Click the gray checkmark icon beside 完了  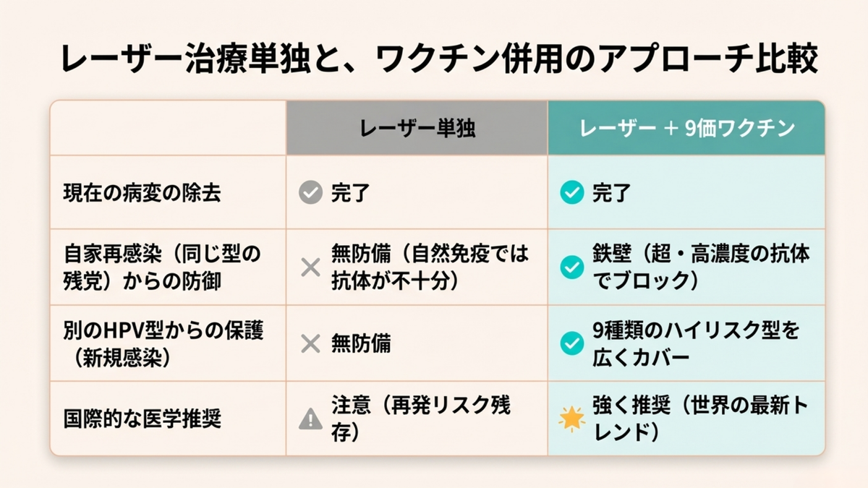pyautogui.click(x=310, y=193)
